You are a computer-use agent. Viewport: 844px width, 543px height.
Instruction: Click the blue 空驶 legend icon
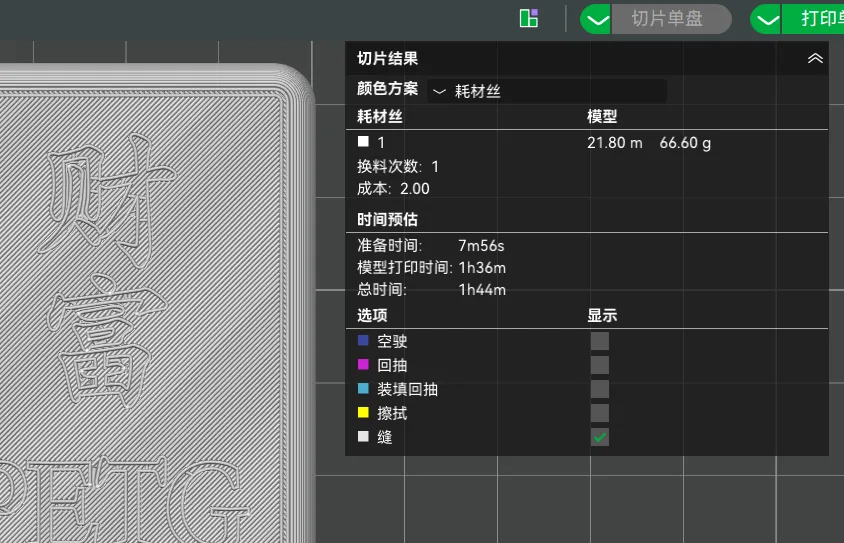point(364,341)
